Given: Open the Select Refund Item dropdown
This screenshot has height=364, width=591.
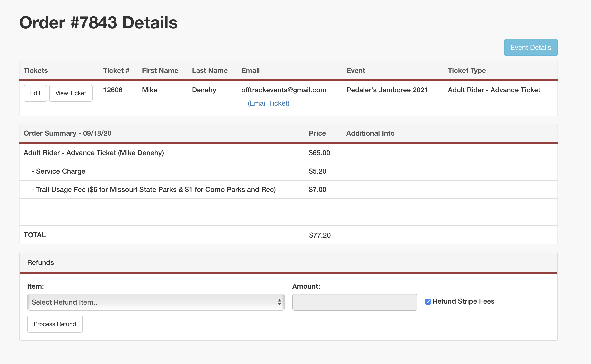Looking at the screenshot, I should pyautogui.click(x=156, y=302).
